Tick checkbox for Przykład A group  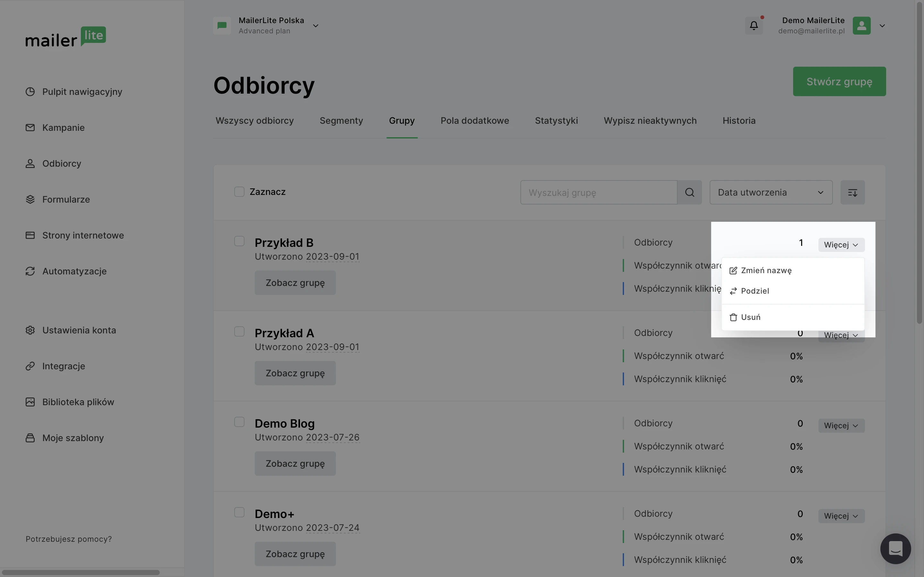click(x=239, y=331)
